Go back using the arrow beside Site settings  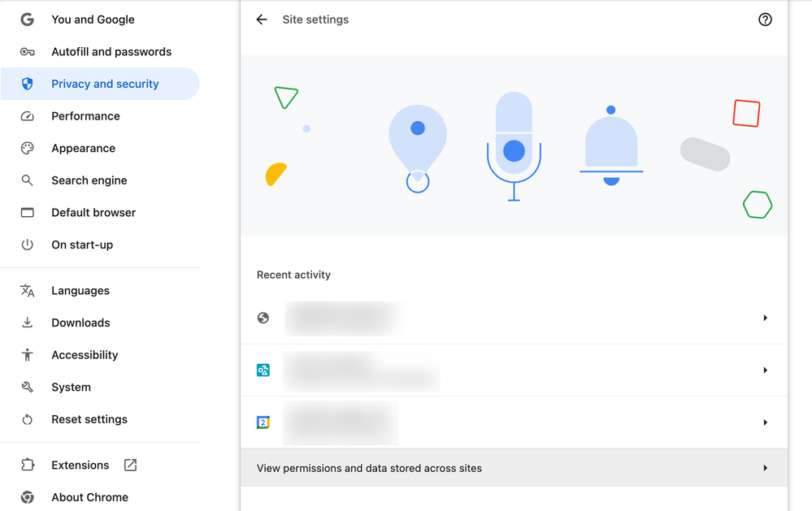click(262, 19)
